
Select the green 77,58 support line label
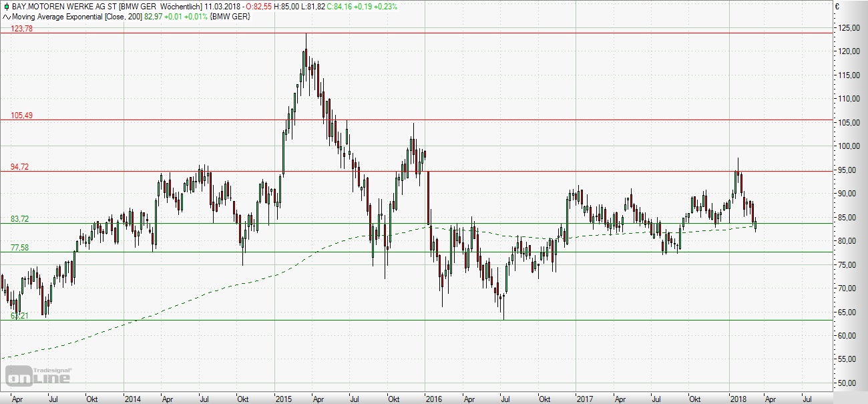[20, 248]
